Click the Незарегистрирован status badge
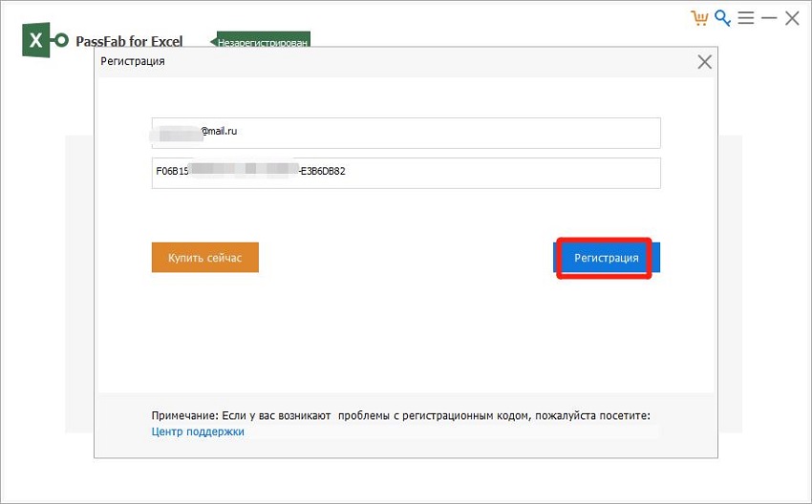 pyautogui.click(x=261, y=40)
